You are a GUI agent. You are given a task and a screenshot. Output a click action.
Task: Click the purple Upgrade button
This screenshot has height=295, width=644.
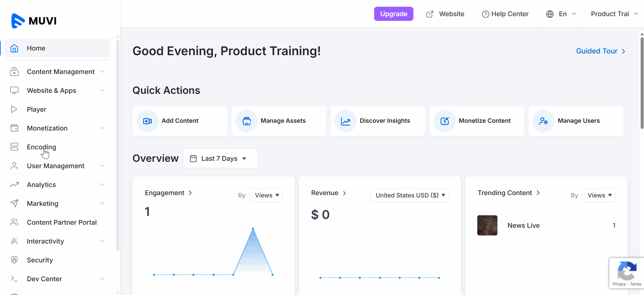[394, 14]
